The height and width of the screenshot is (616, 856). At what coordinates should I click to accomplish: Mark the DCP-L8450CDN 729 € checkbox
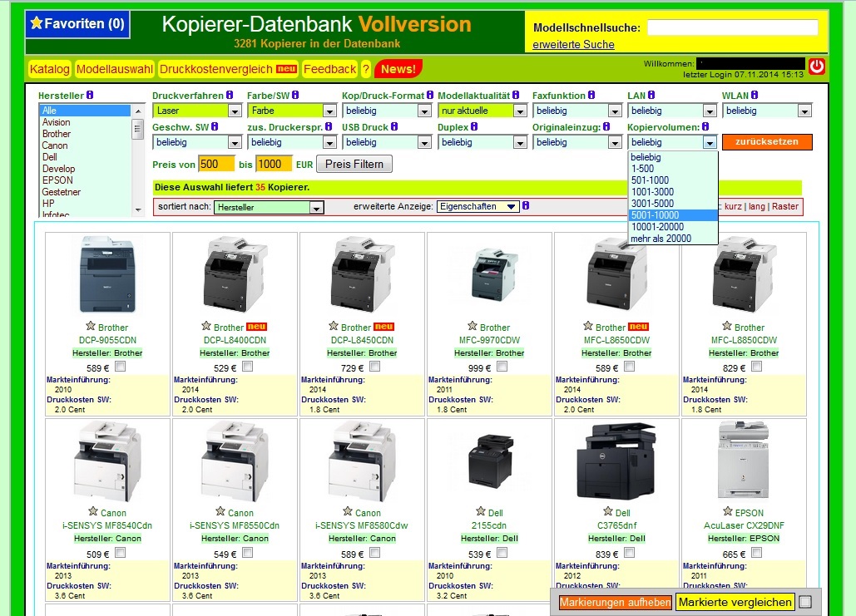pyautogui.click(x=374, y=367)
